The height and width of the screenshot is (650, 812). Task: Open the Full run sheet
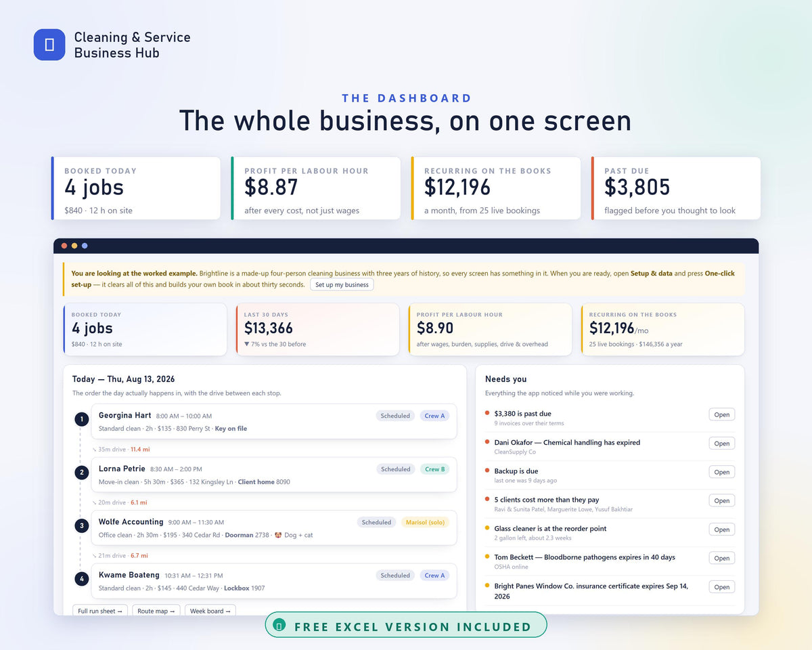(x=100, y=611)
